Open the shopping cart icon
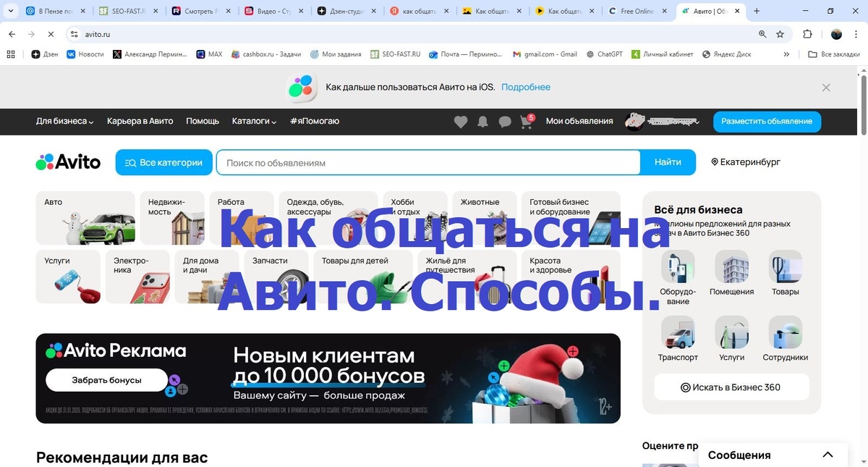Screen dimensions: 868x467 coord(526,122)
